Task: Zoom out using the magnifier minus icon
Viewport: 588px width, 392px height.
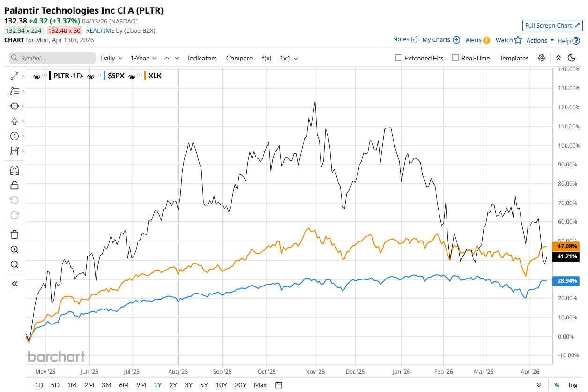Action: pyautogui.click(x=14, y=264)
